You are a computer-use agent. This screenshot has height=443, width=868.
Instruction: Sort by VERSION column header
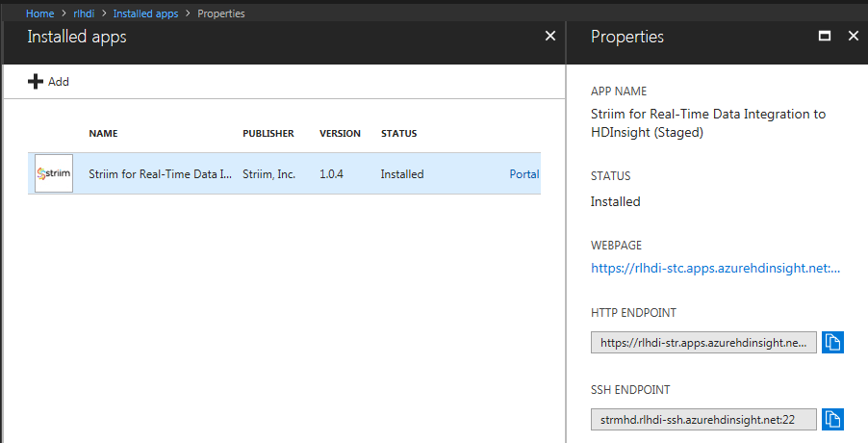340,134
